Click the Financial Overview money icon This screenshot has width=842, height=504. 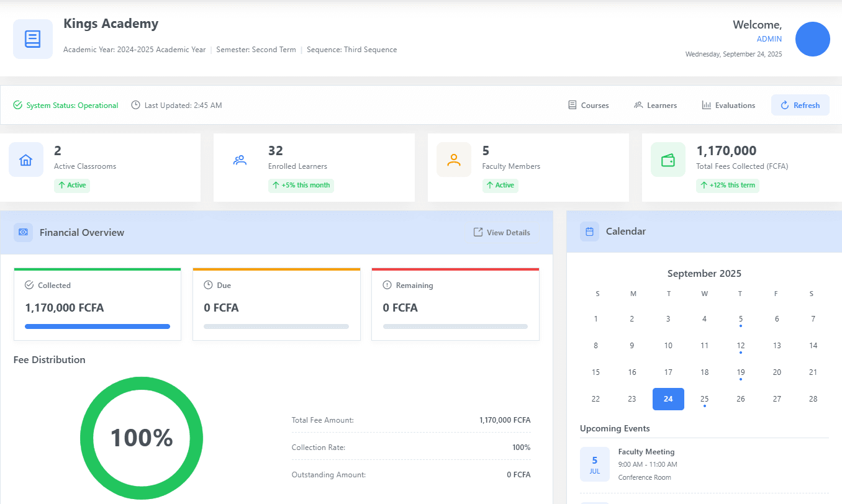click(24, 232)
